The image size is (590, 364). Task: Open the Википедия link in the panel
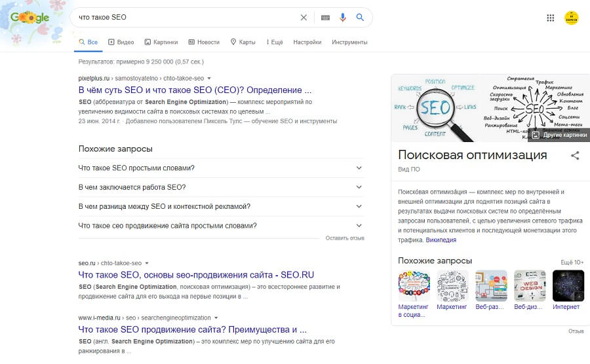441,240
